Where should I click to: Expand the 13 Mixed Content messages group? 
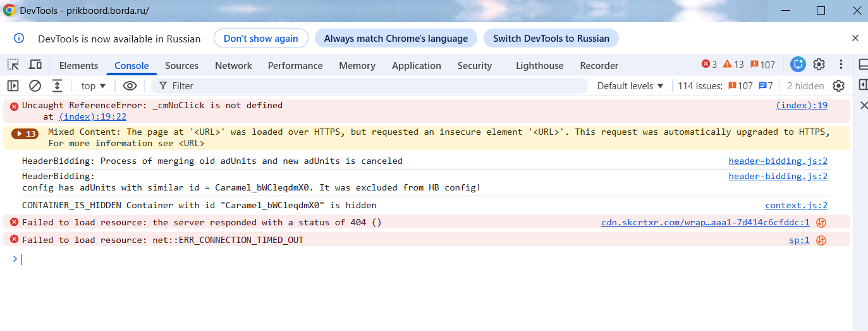26,134
